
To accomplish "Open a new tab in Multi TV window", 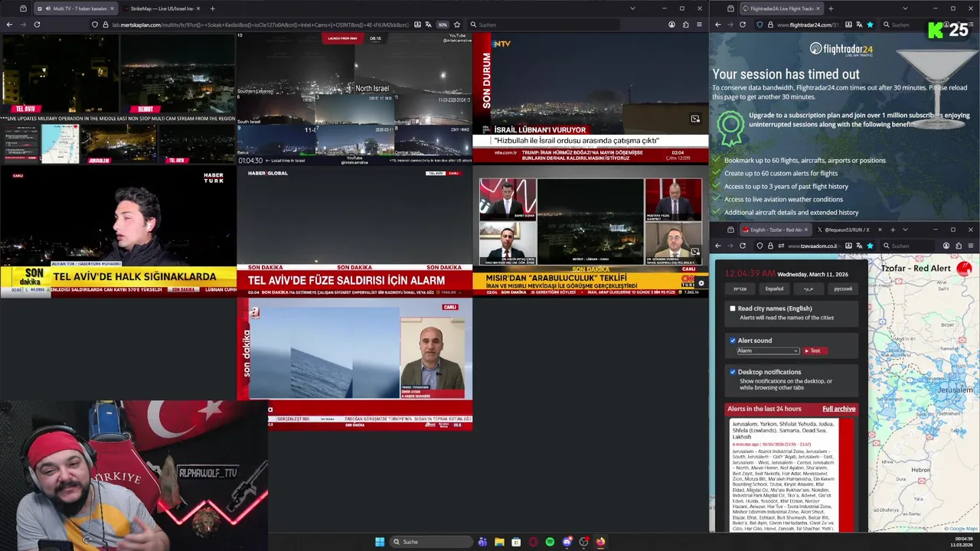I will (212, 8).
